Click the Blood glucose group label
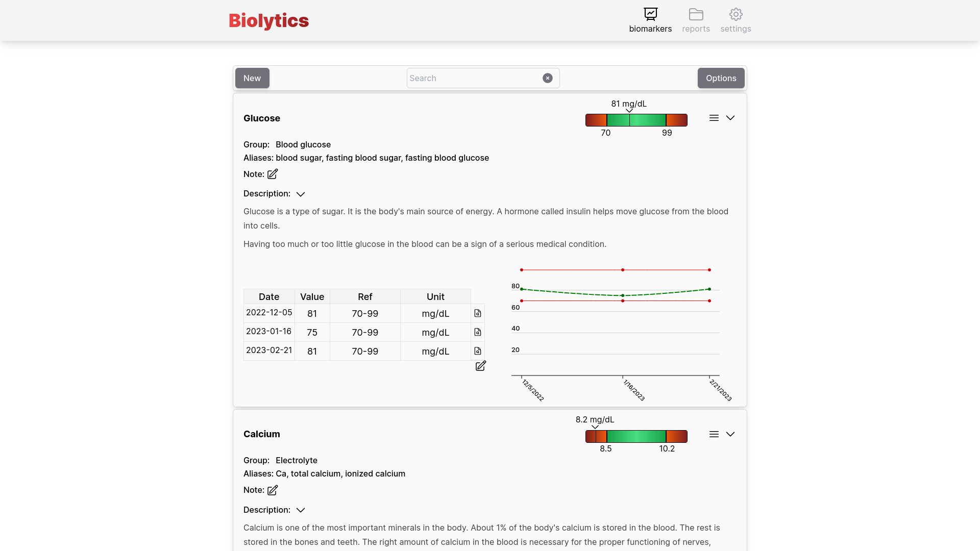 coord(303,145)
